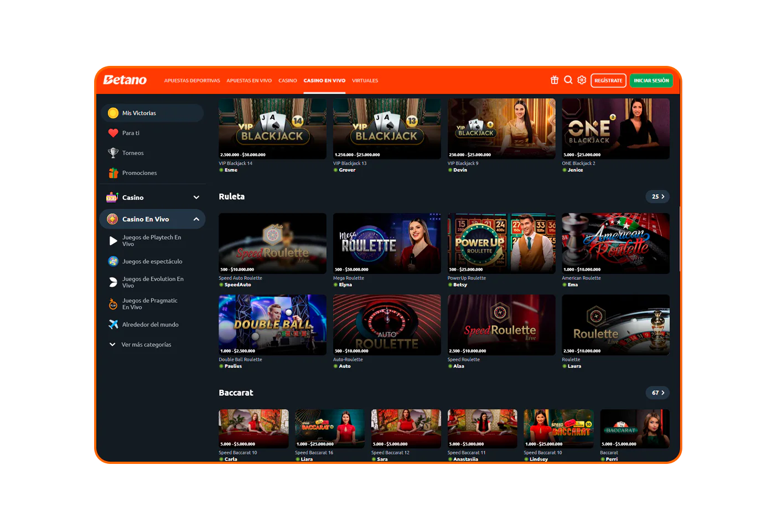Click dealer name Paulius under Double Ball
This screenshot has width=777, height=532.
(x=233, y=366)
